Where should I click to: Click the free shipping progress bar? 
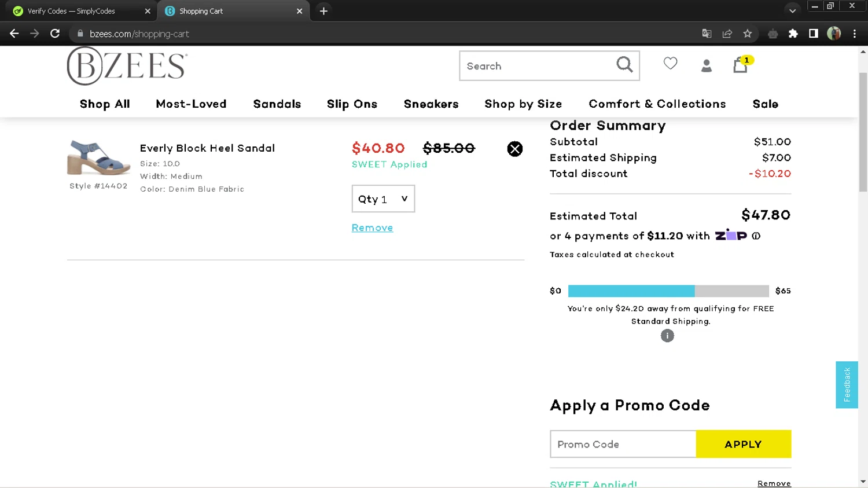pos(668,291)
